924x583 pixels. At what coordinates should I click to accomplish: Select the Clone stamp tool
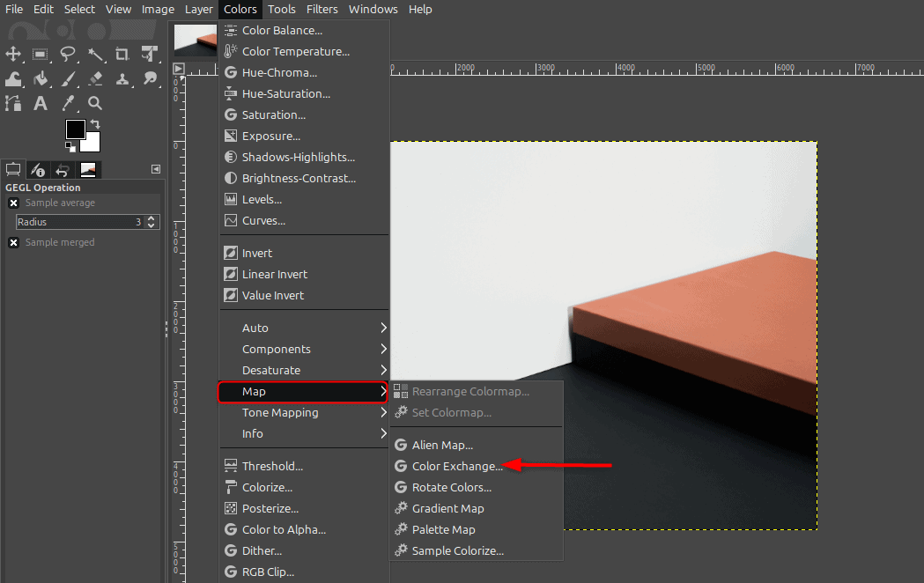pyautogui.click(x=122, y=79)
